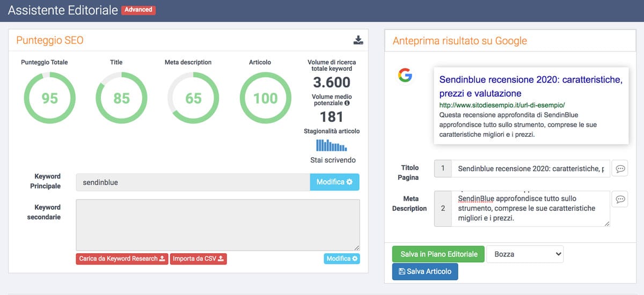
Task: Edit the Titolo Pagina field
Action: click(x=531, y=168)
